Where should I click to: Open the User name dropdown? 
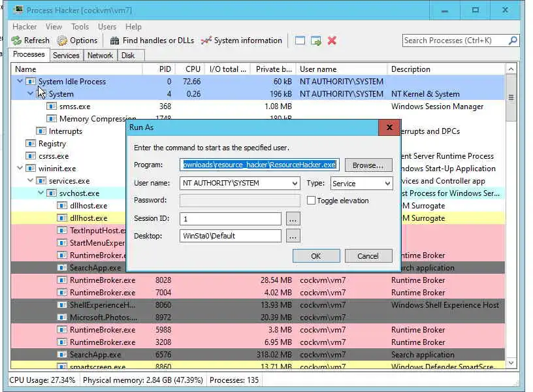point(295,183)
